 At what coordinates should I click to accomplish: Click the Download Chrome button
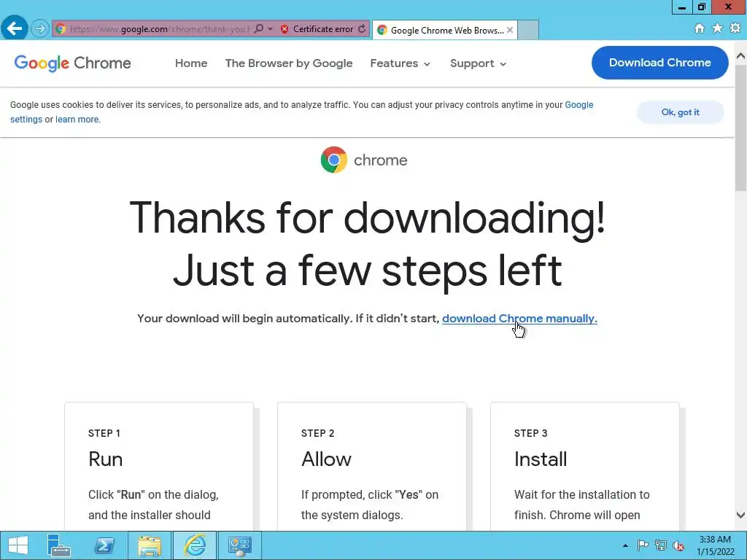659,63
